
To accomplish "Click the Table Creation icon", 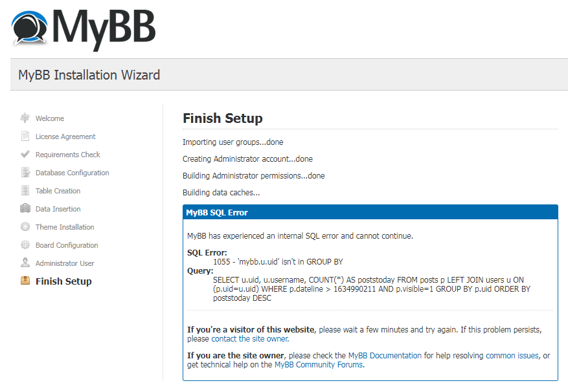I will point(25,190).
